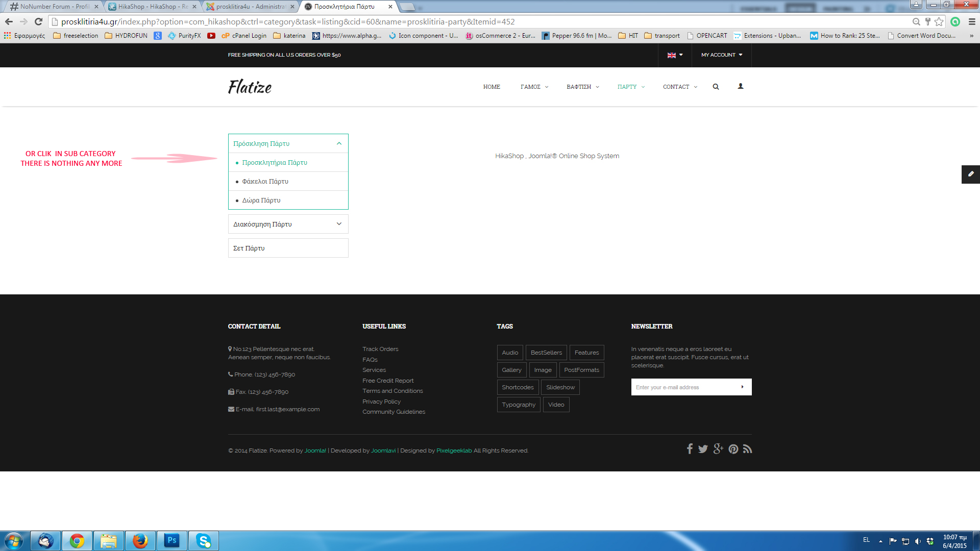The height and width of the screenshot is (551, 980).
Task: Click the user account icon in navigation
Action: [741, 86]
